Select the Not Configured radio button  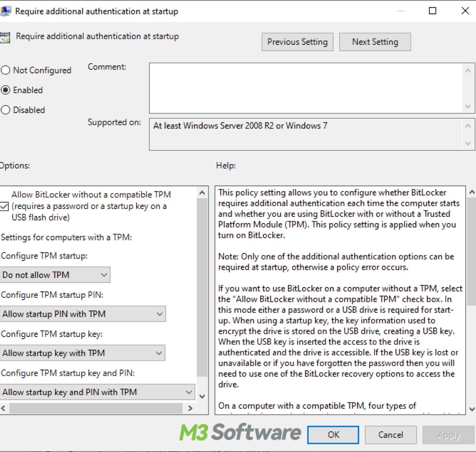tap(6, 71)
